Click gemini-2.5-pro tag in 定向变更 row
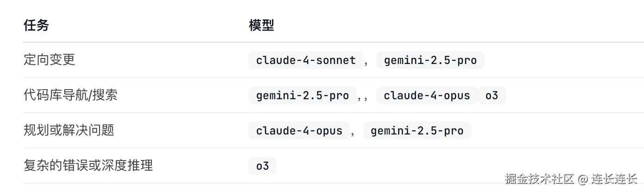Image resolution: width=644 pixels, height=192 pixels. (x=430, y=60)
